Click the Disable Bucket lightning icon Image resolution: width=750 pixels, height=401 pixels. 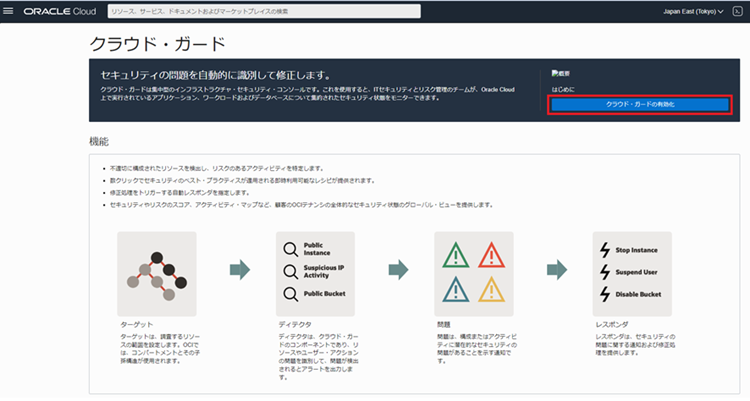605,294
